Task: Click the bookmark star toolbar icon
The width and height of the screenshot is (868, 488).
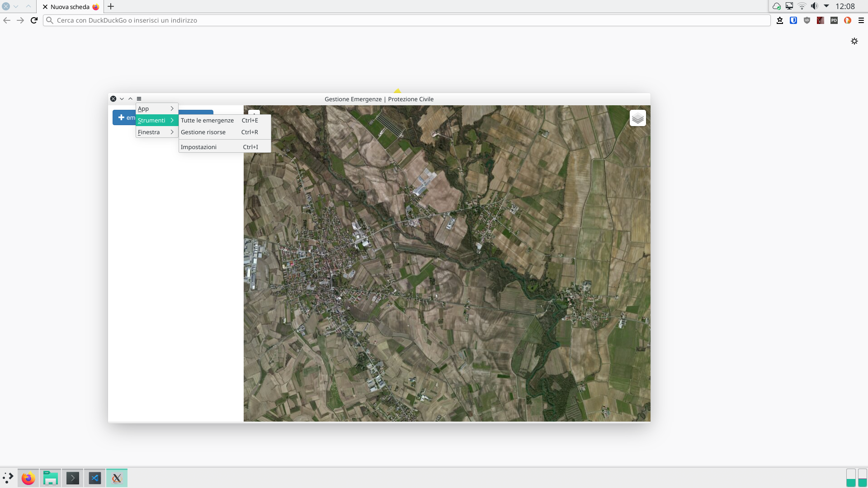Action: (780, 20)
